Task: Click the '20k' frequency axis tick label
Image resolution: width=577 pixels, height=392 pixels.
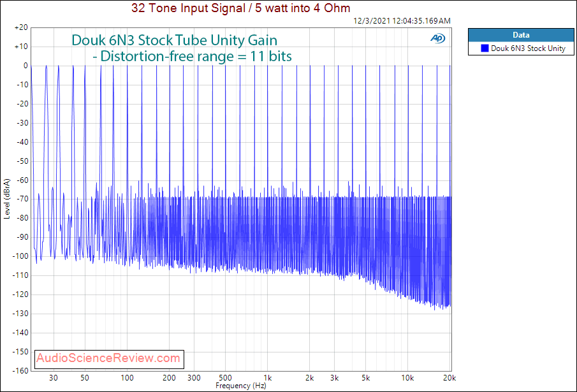Action: coord(449,378)
